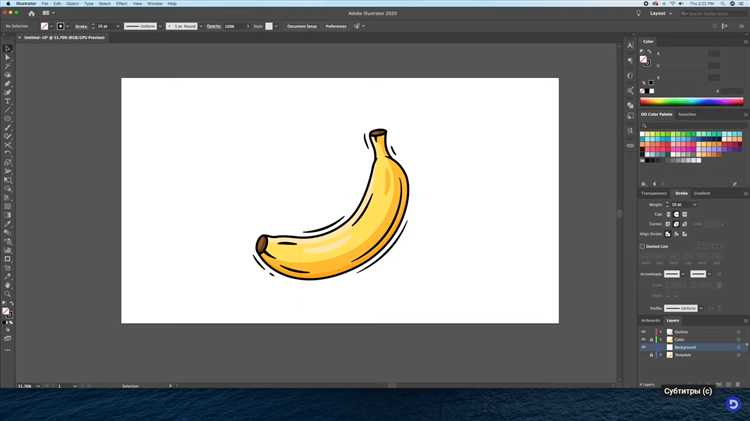The height and width of the screenshot is (421, 750).
Task: Click the control bar Fill swatch
Action: point(44,26)
